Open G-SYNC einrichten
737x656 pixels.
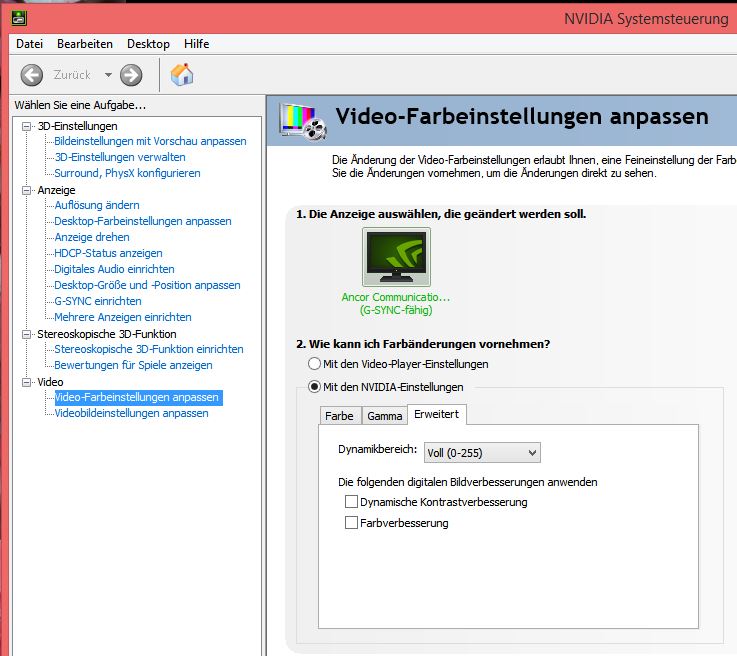point(98,301)
